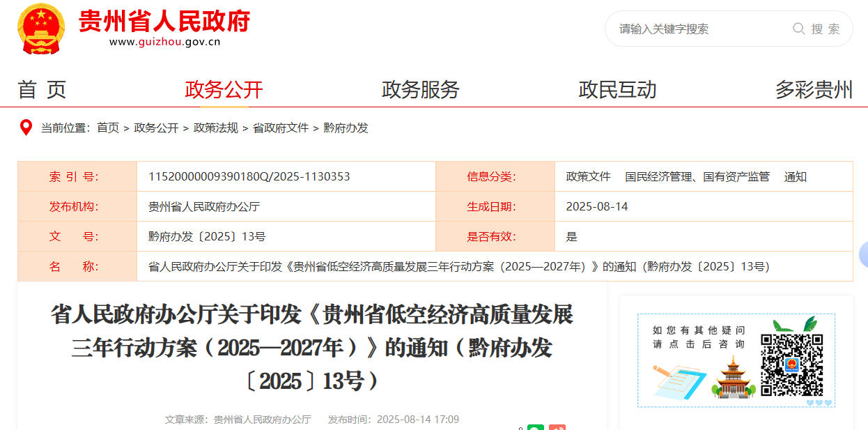Image resolution: width=868 pixels, height=430 pixels.
Task: Click the QR code image
Action: pos(791,365)
